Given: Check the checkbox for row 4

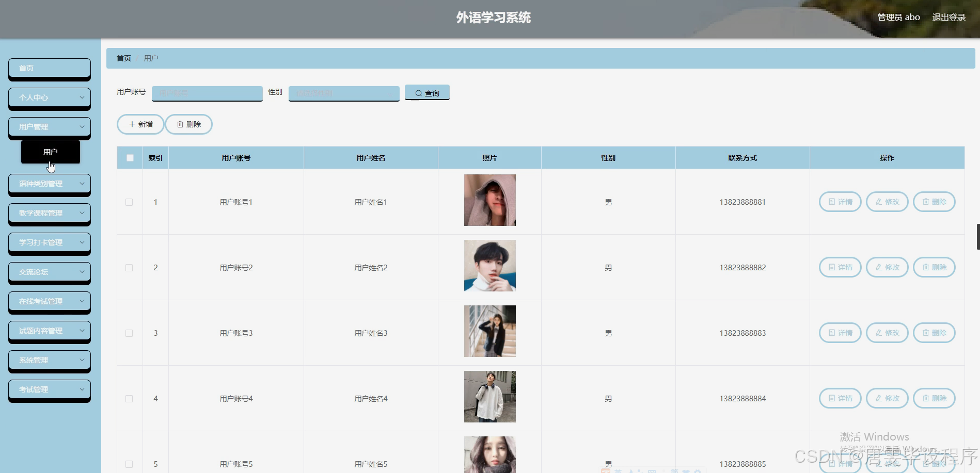Looking at the screenshot, I should pyautogui.click(x=129, y=399).
